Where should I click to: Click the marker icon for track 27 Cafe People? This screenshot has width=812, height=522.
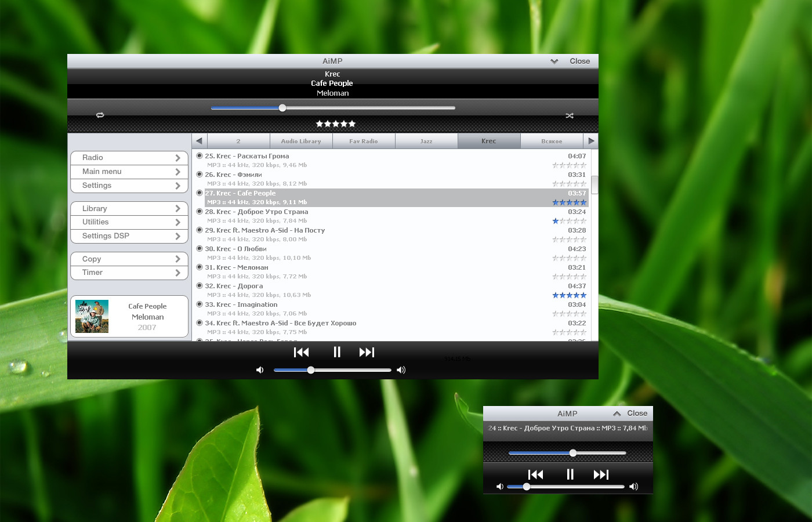[200, 193]
